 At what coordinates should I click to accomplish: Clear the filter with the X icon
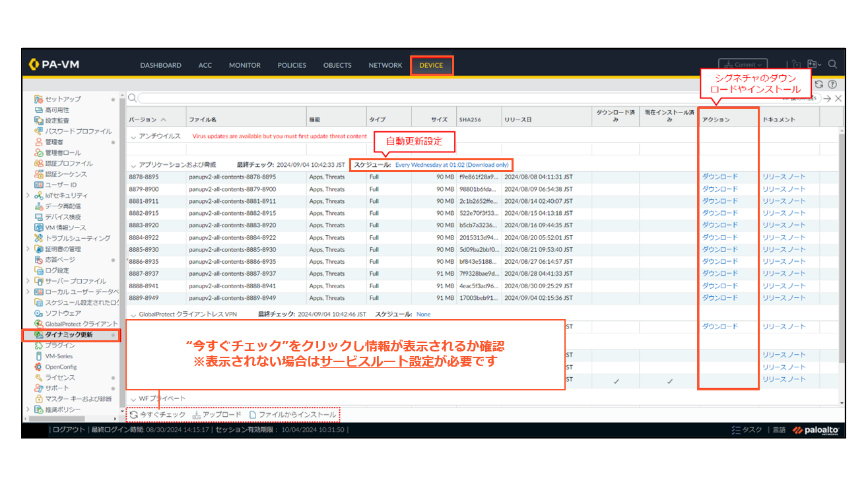838,98
